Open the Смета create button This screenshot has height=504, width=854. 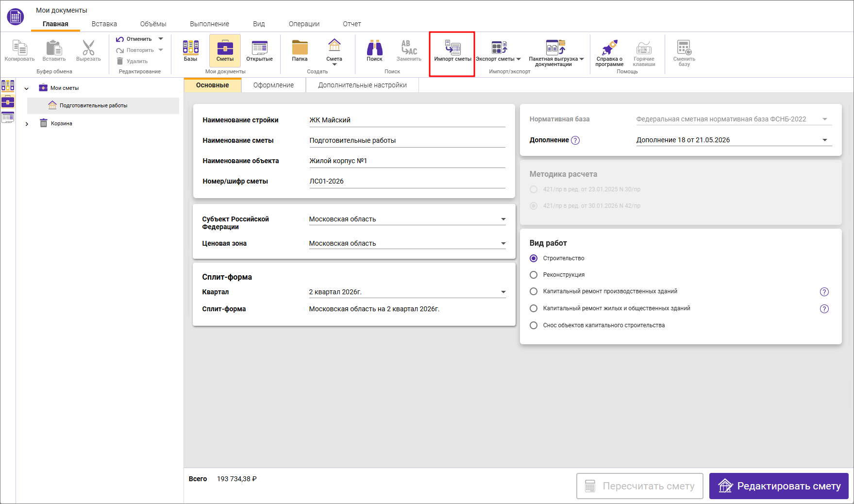(334, 52)
